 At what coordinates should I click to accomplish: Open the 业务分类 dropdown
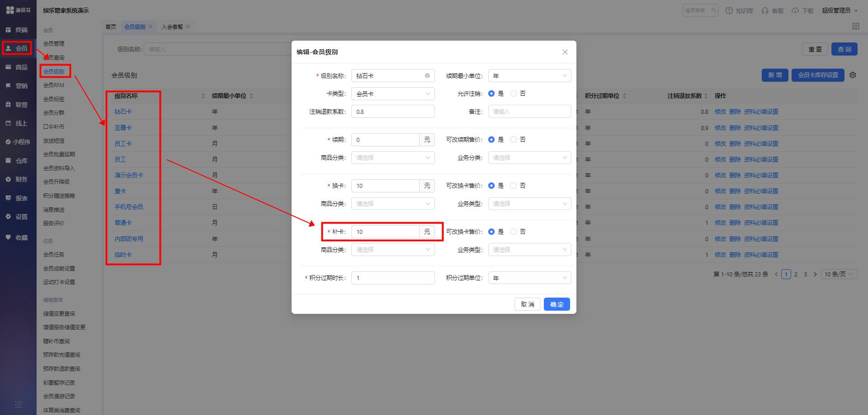pos(529,158)
